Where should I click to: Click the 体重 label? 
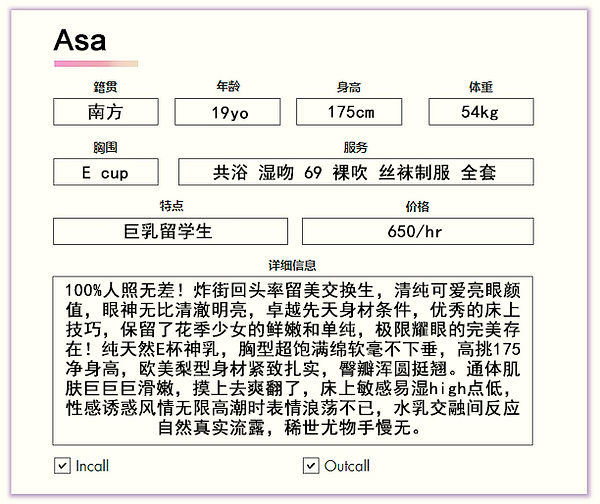coord(481,87)
